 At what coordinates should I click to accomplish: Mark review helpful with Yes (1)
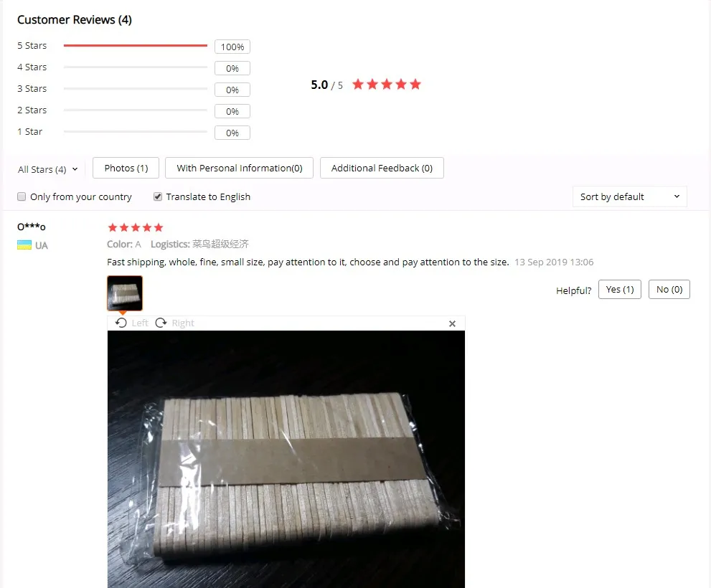(620, 290)
